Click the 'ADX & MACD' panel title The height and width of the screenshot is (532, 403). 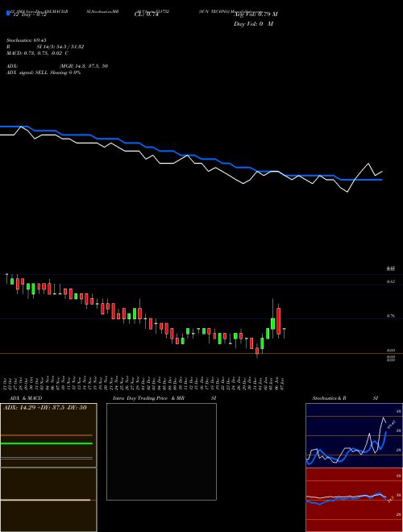click(x=26, y=398)
